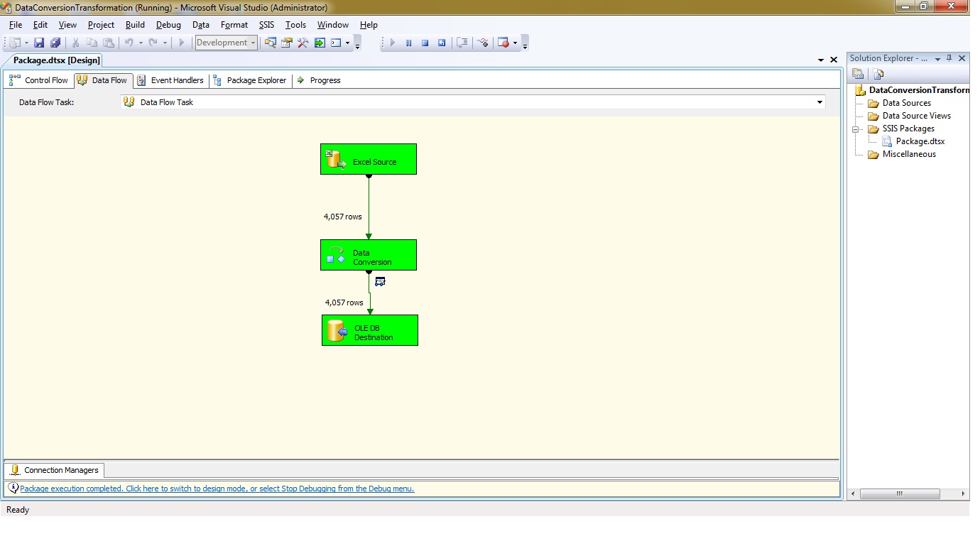980x551 pixels.
Task: Stop debugging with the Stop button
Action: pos(425,43)
